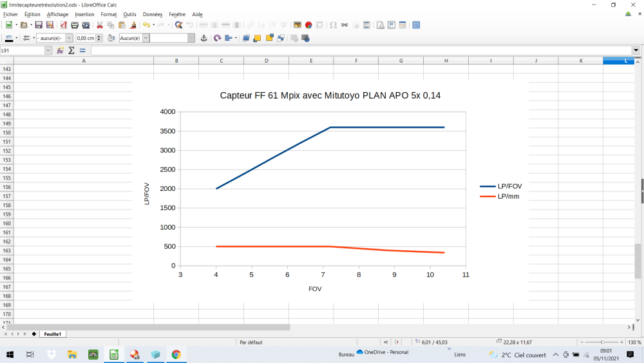Select the Clone formatting paintbrush
Image resolution: width=644 pixels, height=363 pixels.
pyautogui.click(x=133, y=25)
